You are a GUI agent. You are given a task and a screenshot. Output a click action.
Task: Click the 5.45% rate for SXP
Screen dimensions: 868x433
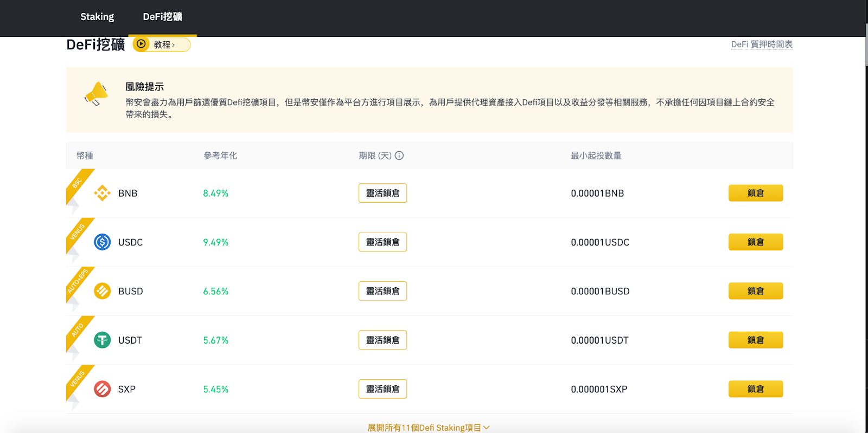pos(216,390)
